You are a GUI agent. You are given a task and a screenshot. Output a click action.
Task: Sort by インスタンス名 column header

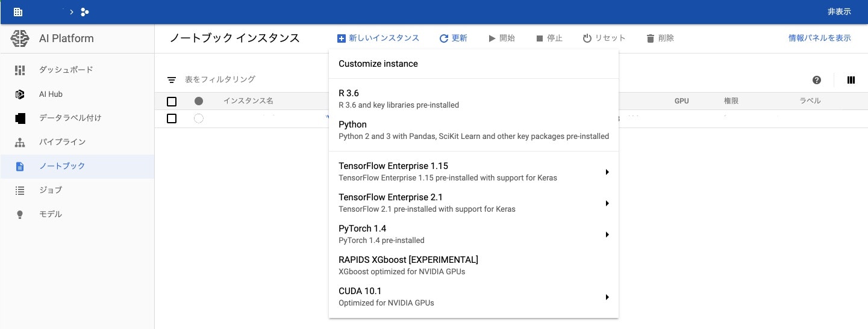point(248,101)
